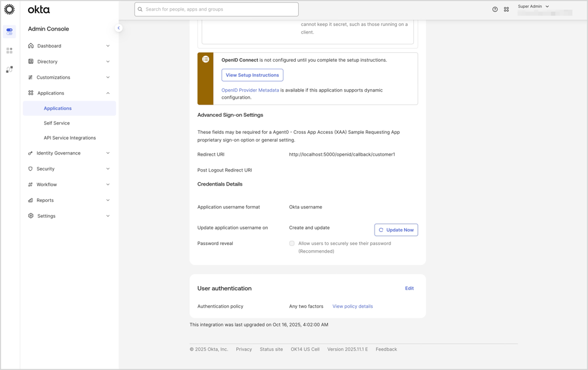Screen dimensions: 588x370
Task: Select Self Service in the sidebar
Action: click(56, 123)
